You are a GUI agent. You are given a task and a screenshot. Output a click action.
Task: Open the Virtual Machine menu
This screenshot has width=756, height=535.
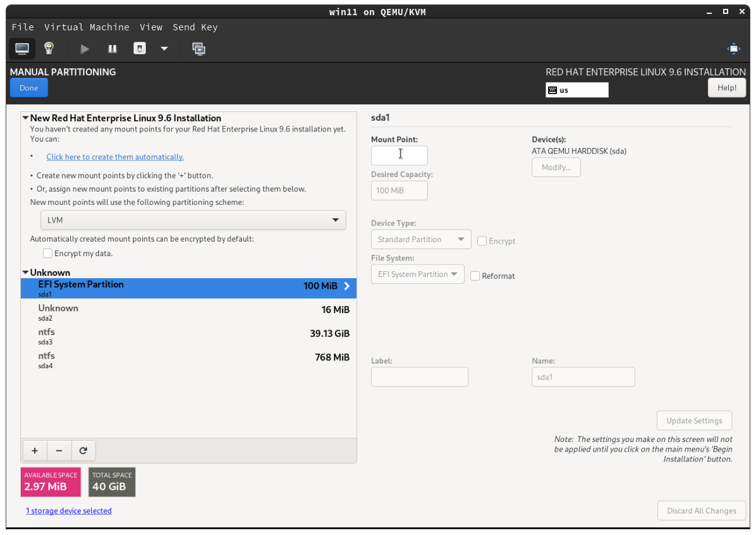click(x=87, y=27)
